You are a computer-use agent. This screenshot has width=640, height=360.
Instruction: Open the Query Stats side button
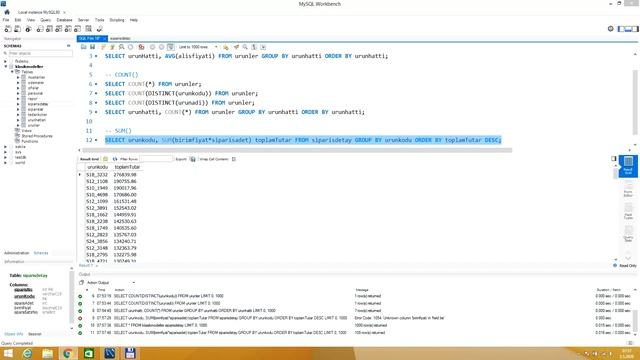(628, 233)
